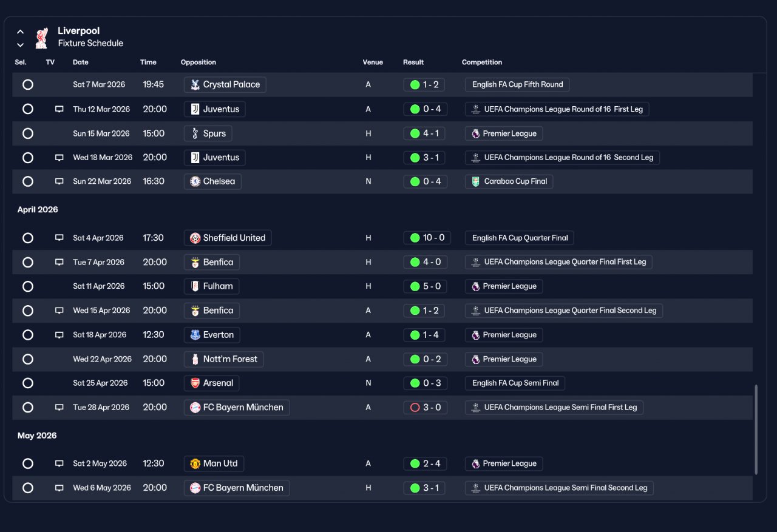Viewport: 777px width, 532px height.
Task: Click the red-circled 3 - 0 Bayern result
Action: [x=426, y=408]
